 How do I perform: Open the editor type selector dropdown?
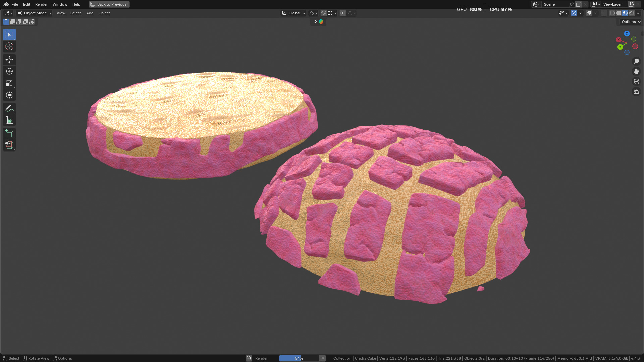pos(8,13)
